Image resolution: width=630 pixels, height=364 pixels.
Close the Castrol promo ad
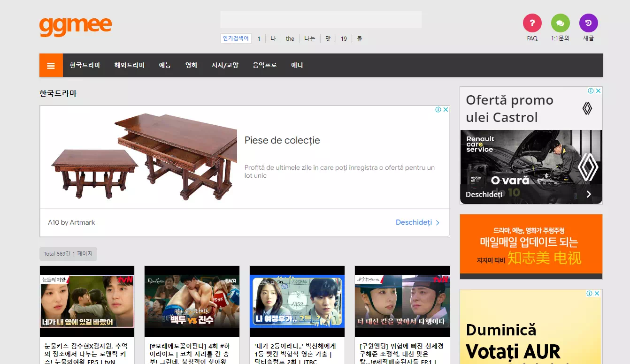pos(599,91)
